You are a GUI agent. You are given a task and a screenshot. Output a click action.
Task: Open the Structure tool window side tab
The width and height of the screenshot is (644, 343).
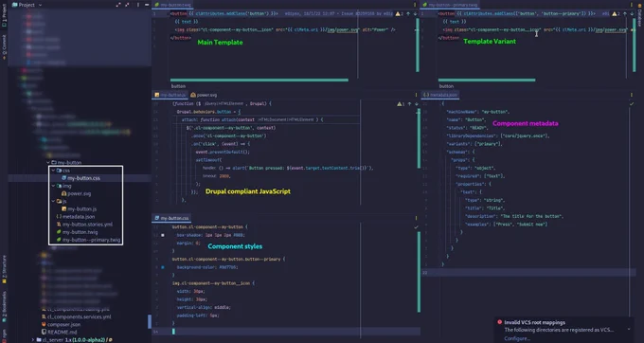tap(4, 269)
